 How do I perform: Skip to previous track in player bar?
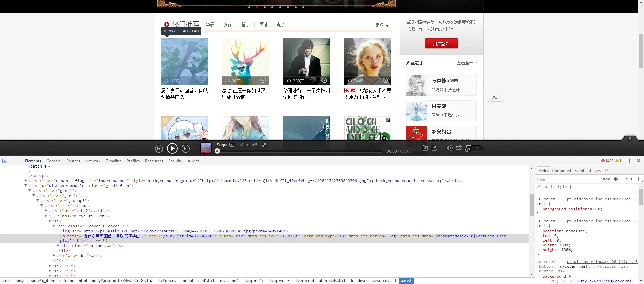click(x=159, y=148)
